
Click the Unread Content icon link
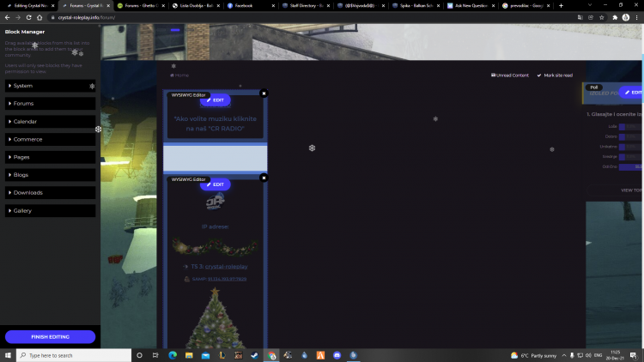[494, 75]
